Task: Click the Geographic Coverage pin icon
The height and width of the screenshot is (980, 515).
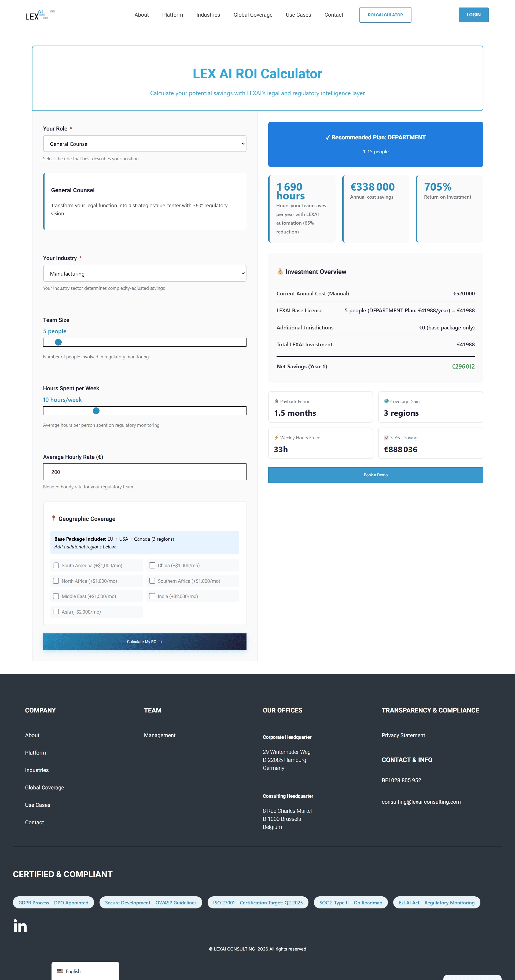Action: (x=54, y=518)
